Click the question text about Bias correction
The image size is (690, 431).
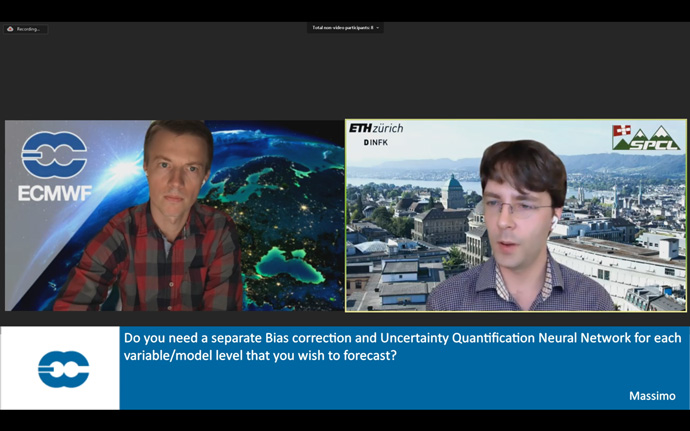point(400,346)
